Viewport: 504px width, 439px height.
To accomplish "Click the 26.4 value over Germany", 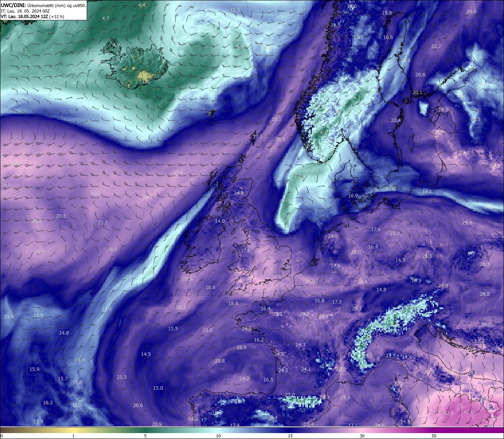I will [362, 282].
